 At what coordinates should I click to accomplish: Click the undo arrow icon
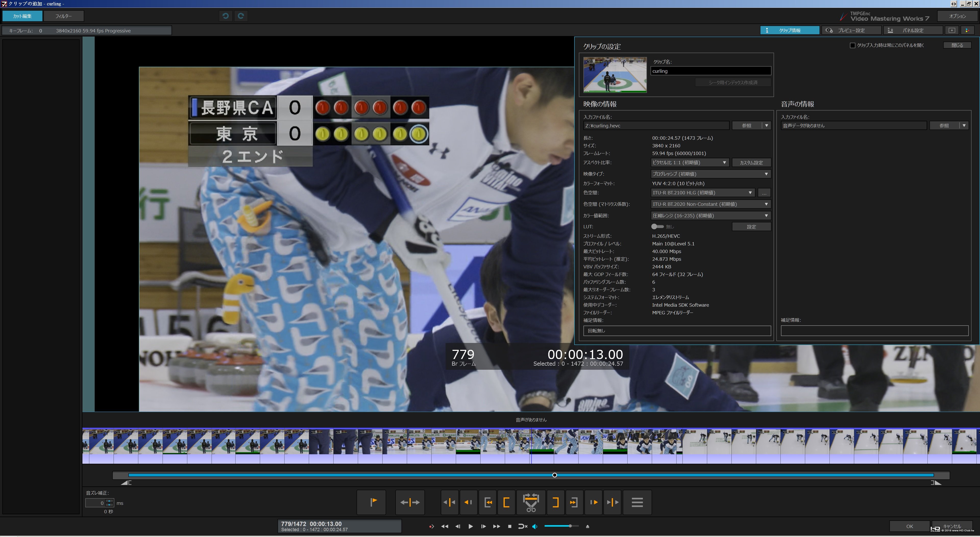coord(226,16)
